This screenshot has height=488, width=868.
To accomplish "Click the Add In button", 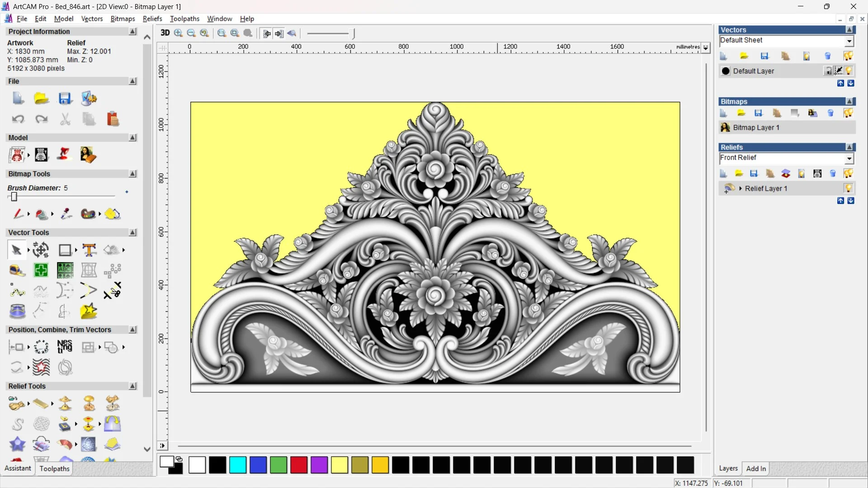I will pyautogui.click(x=756, y=469).
